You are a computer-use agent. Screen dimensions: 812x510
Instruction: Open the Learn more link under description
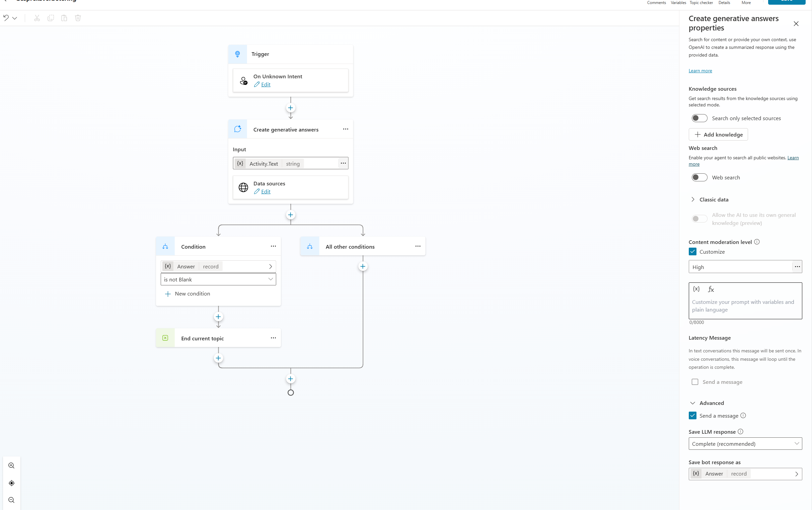(700, 71)
